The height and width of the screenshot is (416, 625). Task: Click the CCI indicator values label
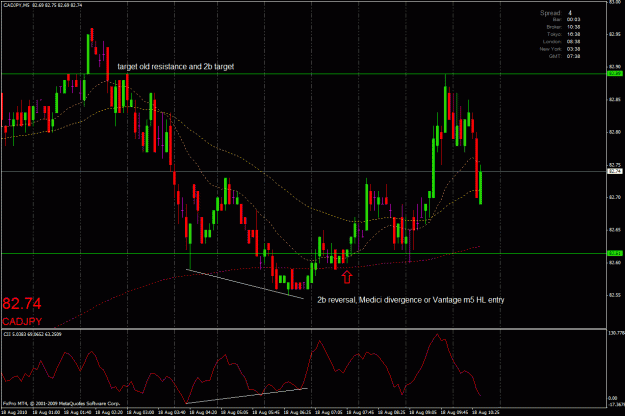[32, 334]
